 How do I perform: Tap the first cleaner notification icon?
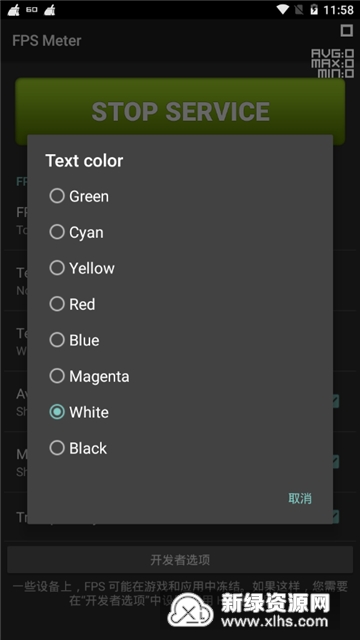13,9
